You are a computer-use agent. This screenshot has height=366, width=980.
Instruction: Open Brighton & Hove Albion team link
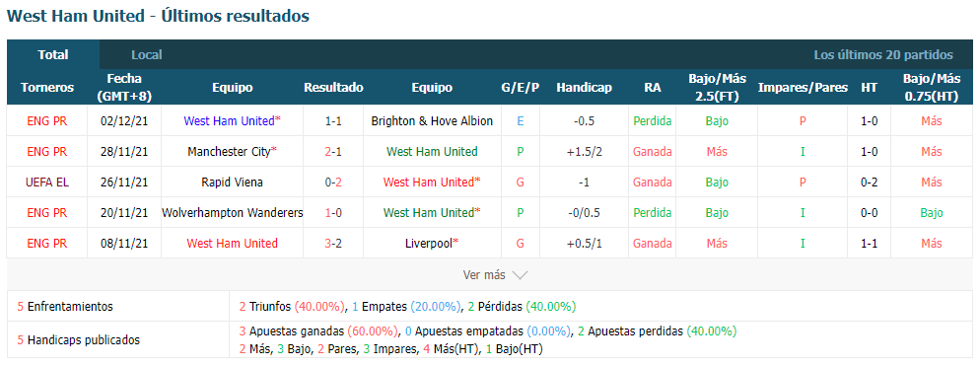pyautogui.click(x=432, y=120)
